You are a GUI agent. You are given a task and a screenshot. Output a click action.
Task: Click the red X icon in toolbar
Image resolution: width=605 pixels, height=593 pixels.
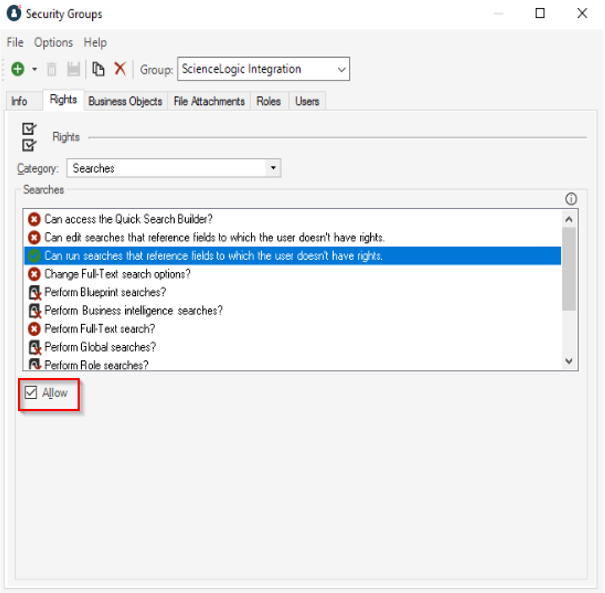[120, 69]
